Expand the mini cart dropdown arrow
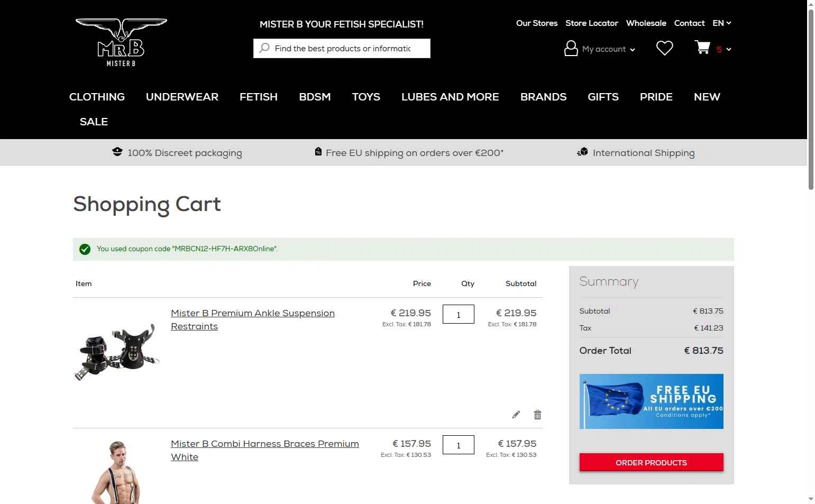This screenshot has width=815, height=504. 729,49
